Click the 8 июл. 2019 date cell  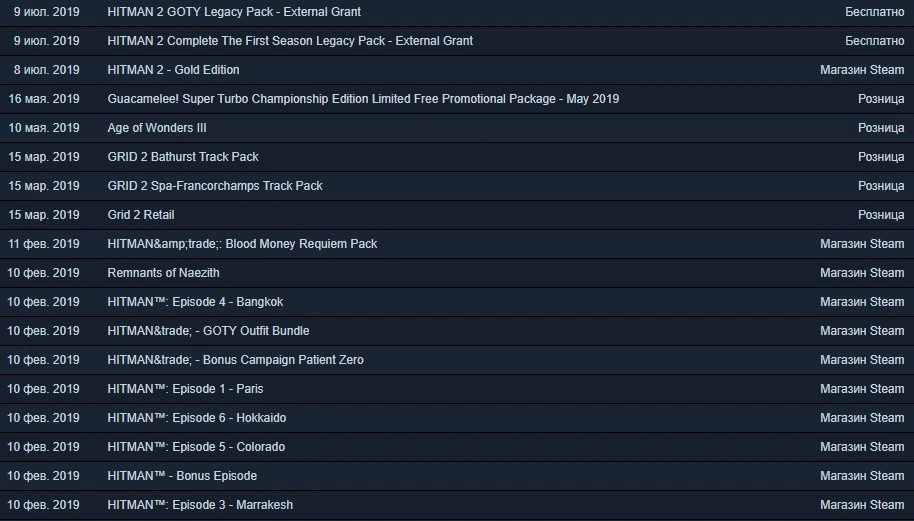coord(47,70)
